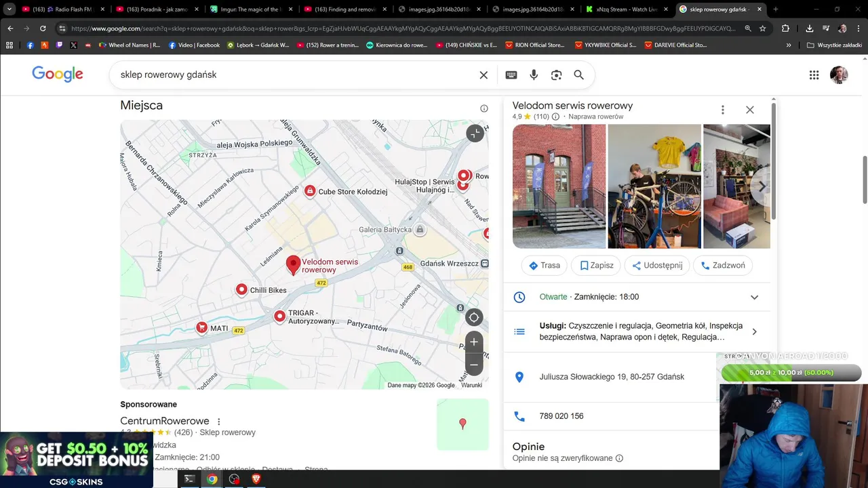
Task: Open the Brave browser in taskbar
Action: 256,479
